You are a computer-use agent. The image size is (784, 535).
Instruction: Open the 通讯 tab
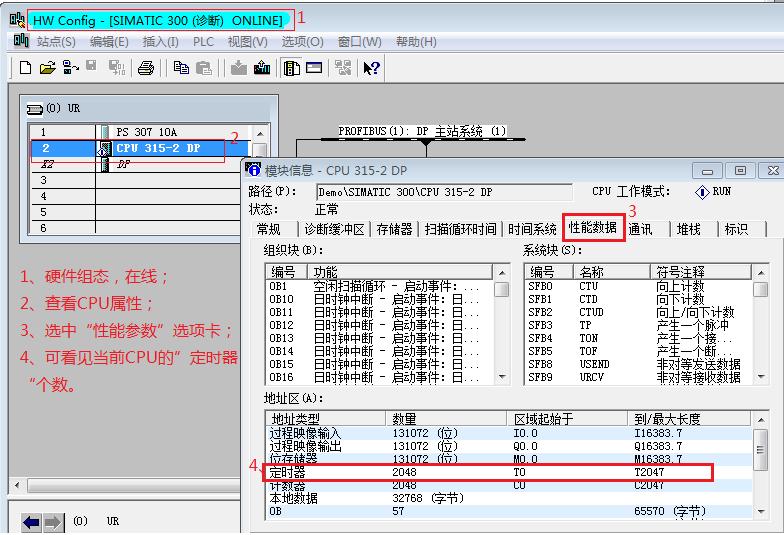coord(640,229)
